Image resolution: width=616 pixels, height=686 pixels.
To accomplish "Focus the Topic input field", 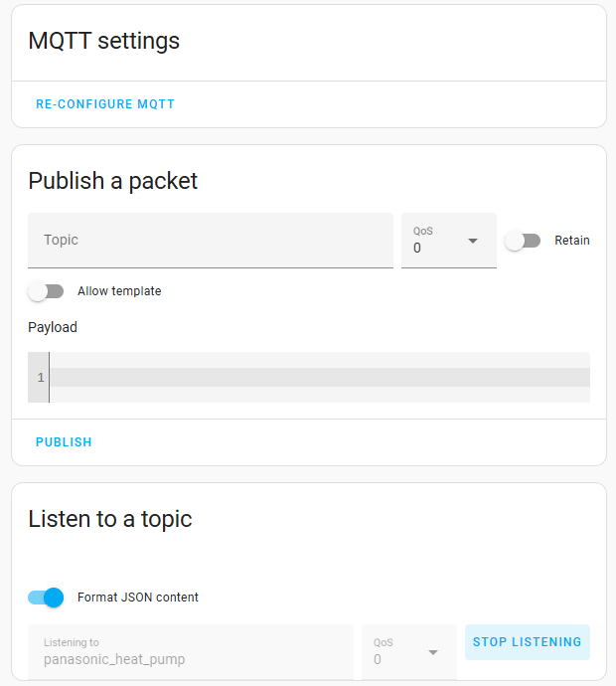I will coord(210,241).
